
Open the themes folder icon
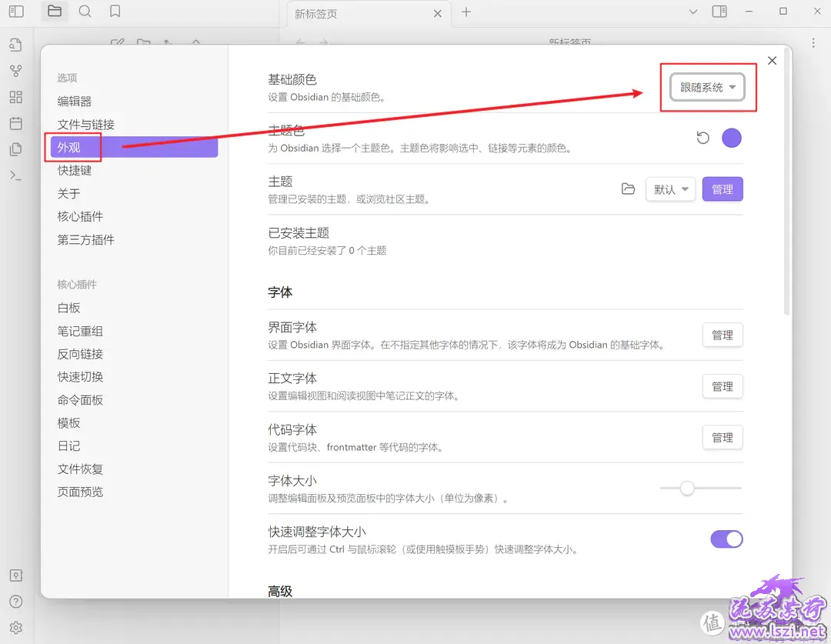[x=628, y=189]
